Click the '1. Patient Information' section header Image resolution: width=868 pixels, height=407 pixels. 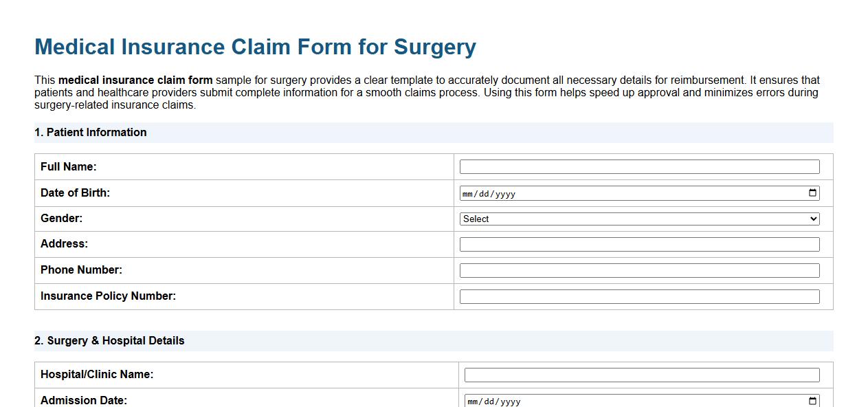90,132
